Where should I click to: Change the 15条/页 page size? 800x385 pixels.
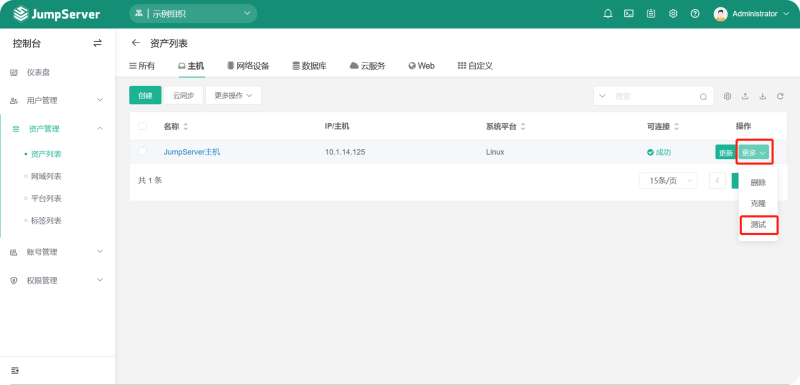668,181
